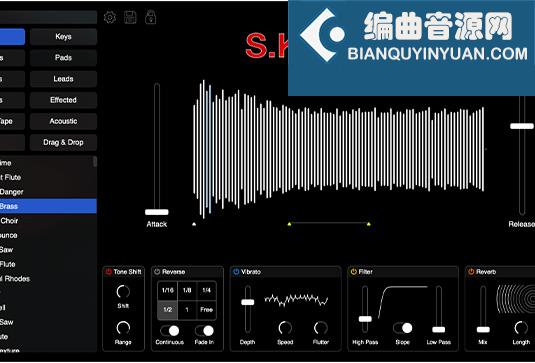Open the Drag & Drop category
535x363 pixels.
click(x=63, y=142)
